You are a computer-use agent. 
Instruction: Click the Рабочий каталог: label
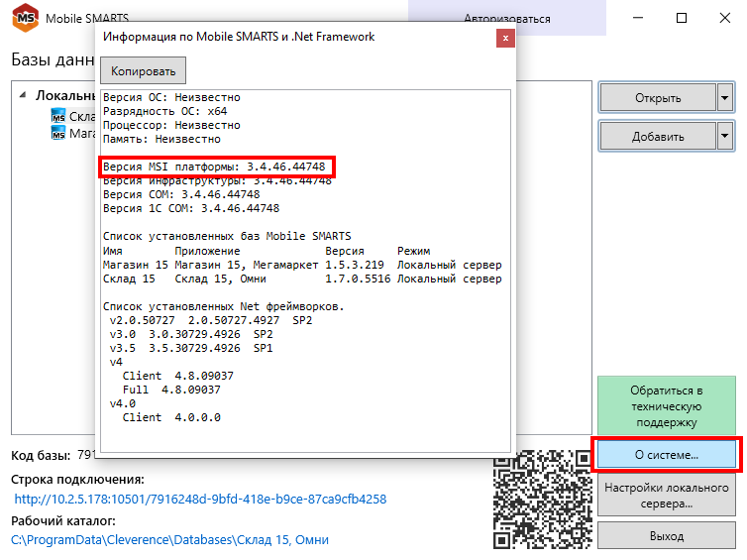(62, 520)
